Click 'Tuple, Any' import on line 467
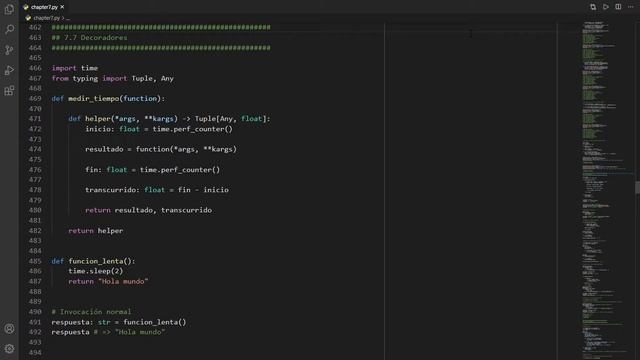The height and width of the screenshot is (360, 640). [x=153, y=78]
